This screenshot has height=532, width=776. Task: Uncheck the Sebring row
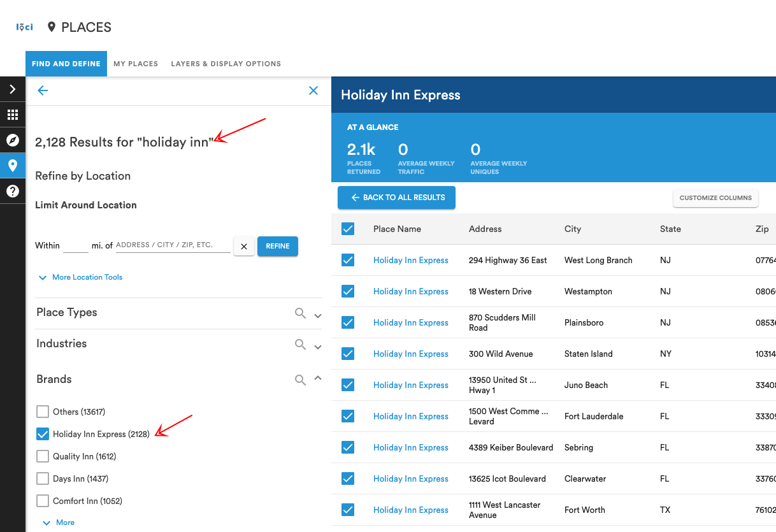[x=348, y=447]
